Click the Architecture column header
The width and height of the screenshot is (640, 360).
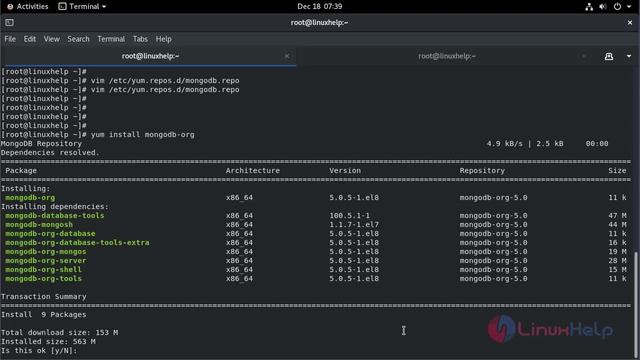tap(253, 171)
